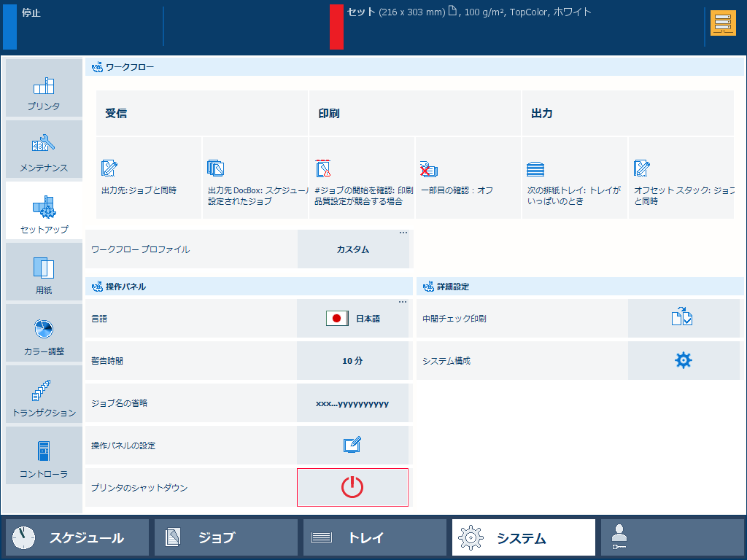Click the orange server icon top right
This screenshot has height=560, width=747.
point(723,23)
